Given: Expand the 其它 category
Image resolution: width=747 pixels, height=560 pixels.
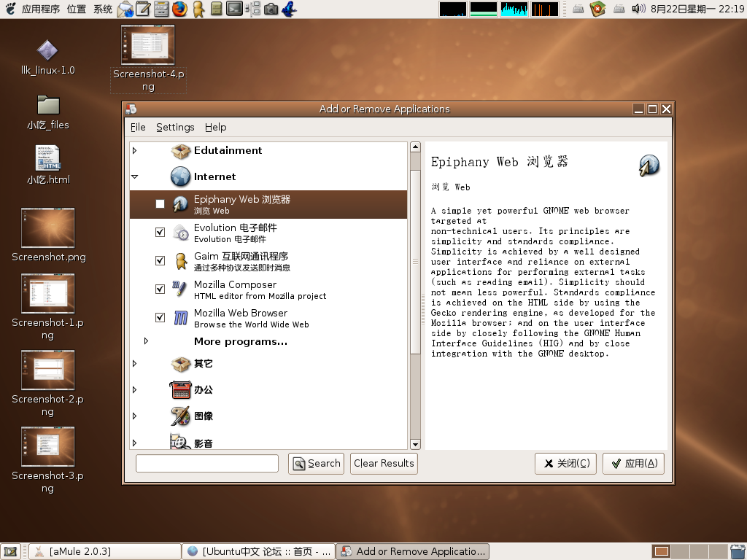Looking at the screenshot, I should pyautogui.click(x=135, y=363).
